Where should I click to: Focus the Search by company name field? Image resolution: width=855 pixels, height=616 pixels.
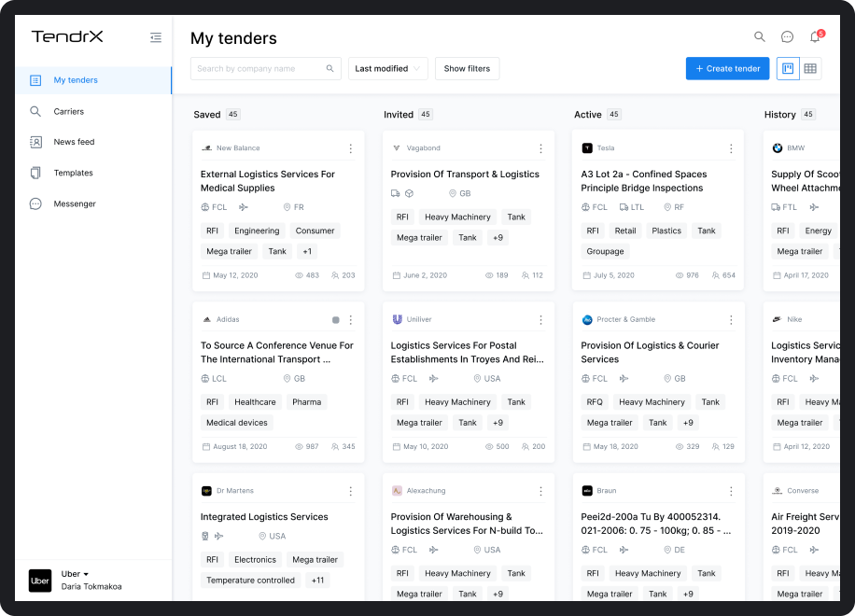click(265, 68)
